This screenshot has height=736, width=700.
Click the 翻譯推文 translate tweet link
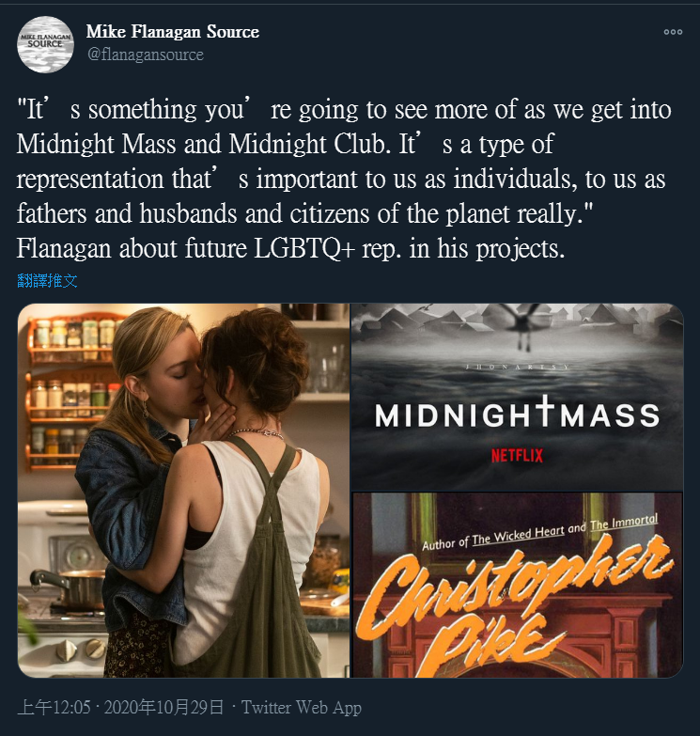click(x=47, y=281)
